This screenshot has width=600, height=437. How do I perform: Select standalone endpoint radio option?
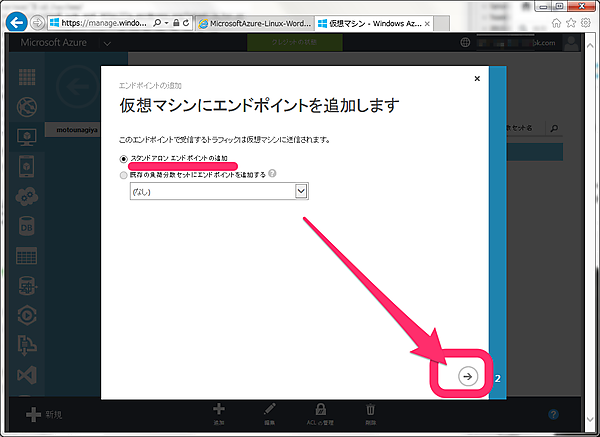(x=124, y=158)
